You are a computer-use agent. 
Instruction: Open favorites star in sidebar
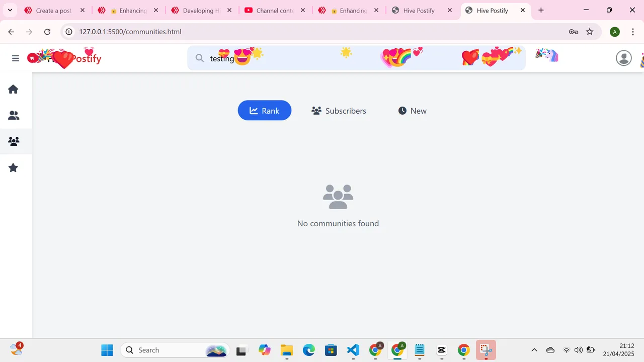click(14, 168)
